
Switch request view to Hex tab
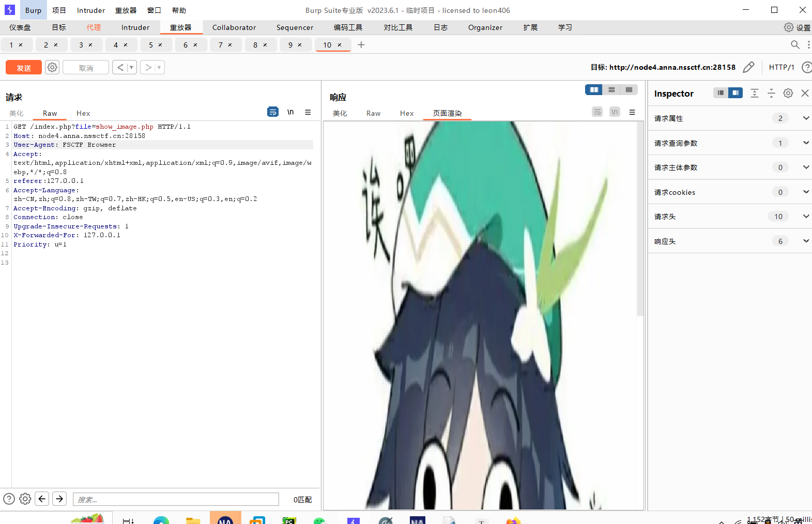pyautogui.click(x=83, y=113)
